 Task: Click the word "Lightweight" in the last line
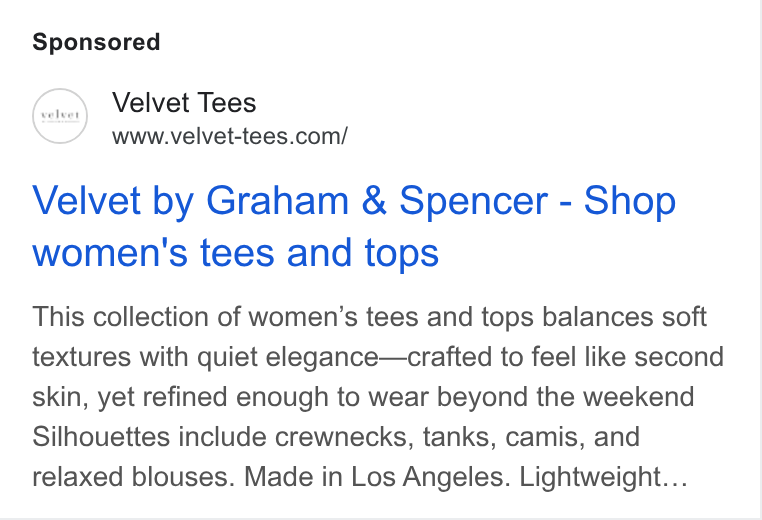click(590, 477)
